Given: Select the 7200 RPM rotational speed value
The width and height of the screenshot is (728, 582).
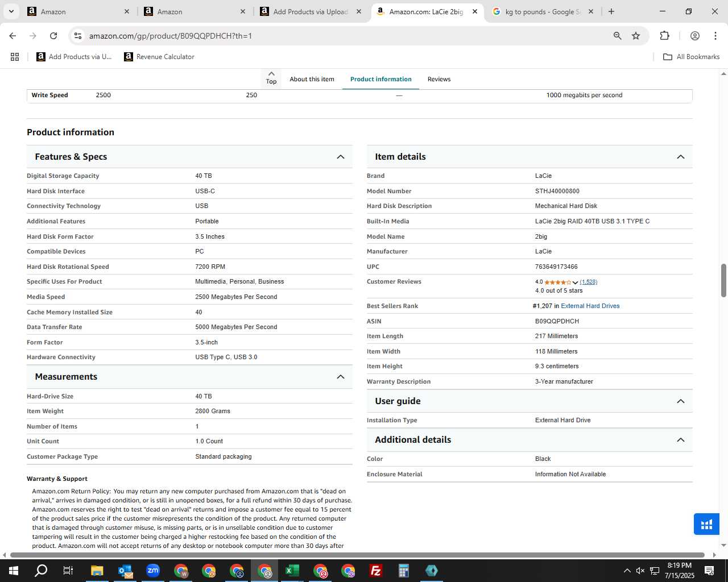Looking at the screenshot, I should (210, 267).
